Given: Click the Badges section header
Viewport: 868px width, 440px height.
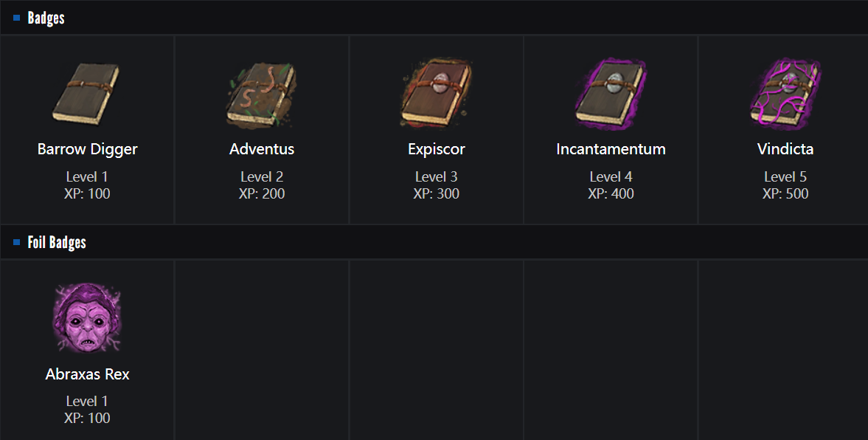Looking at the screenshot, I should click(x=46, y=18).
